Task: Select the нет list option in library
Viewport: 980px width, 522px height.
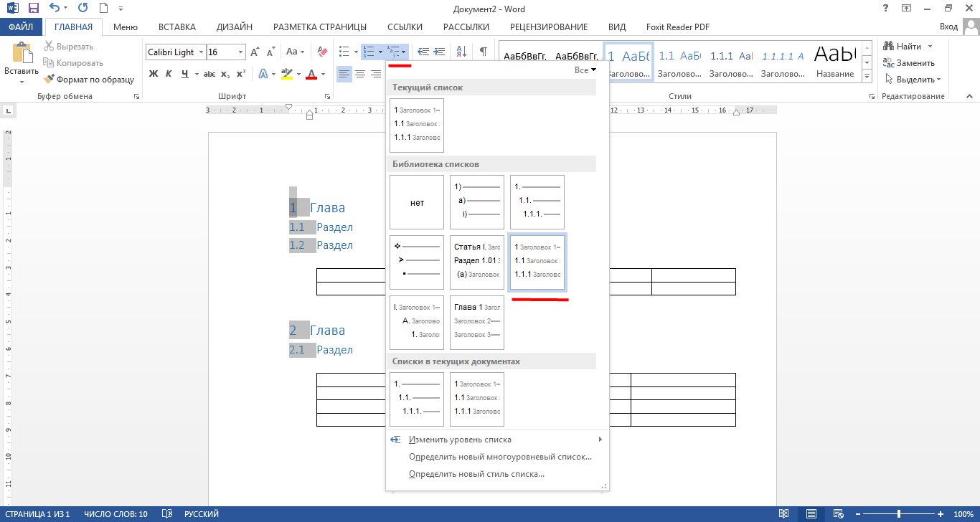Action: tap(417, 202)
